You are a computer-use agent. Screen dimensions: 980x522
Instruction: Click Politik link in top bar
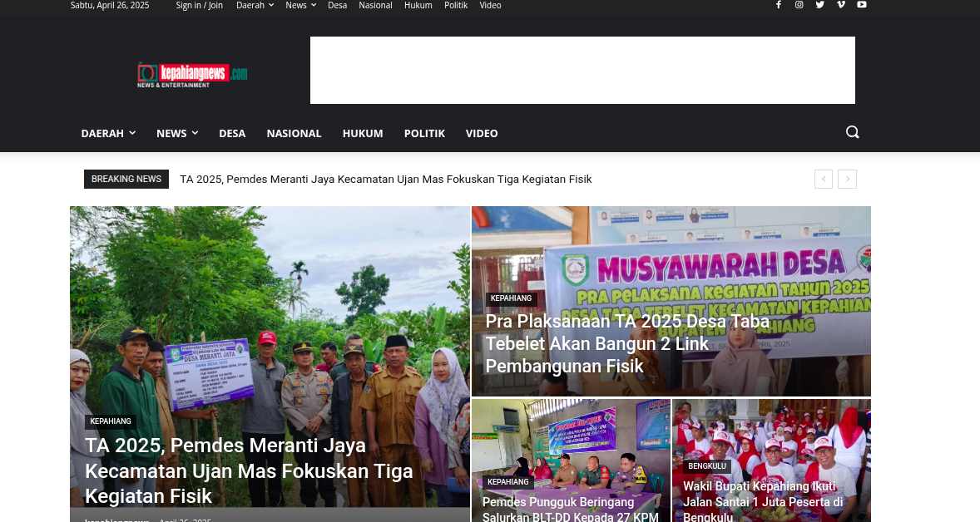click(x=456, y=5)
